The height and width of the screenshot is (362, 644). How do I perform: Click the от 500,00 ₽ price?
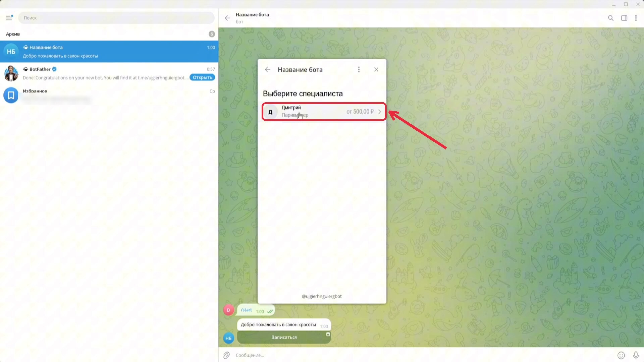[x=360, y=112]
